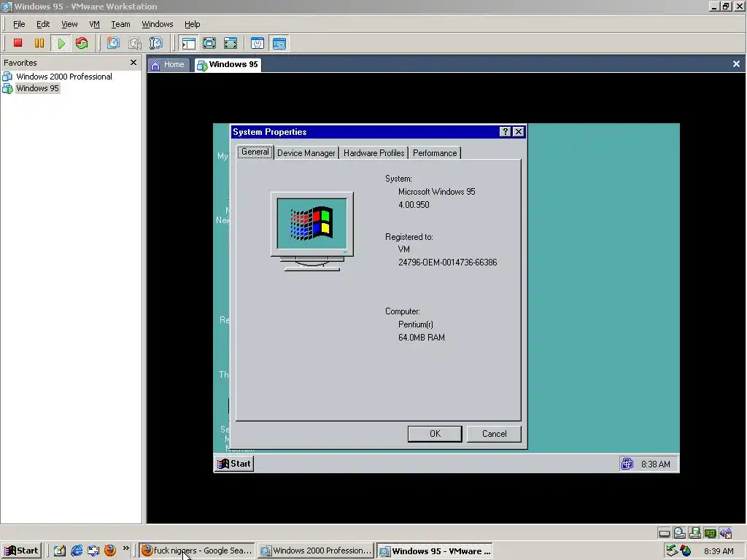
Task: Switch to the Device Manager tab
Action: pos(306,153)
